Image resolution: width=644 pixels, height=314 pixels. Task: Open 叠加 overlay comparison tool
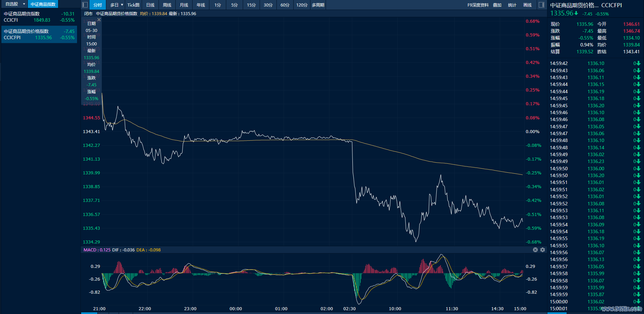[x=497, y=5]
